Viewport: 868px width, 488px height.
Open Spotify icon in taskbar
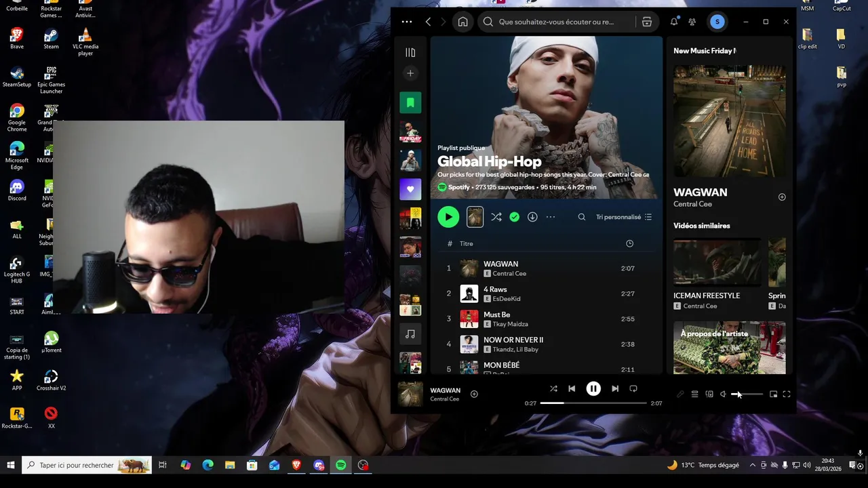[341, 465]
